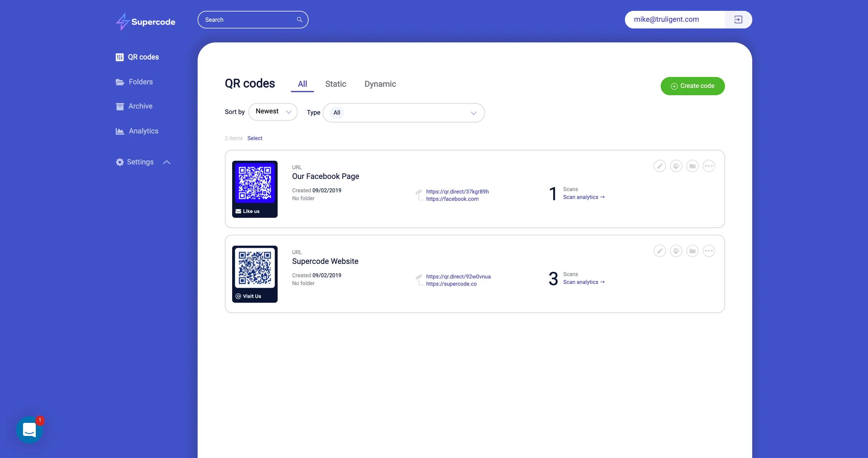Open more options for Supercode Website code
This screenshot has width=868, height=458.
pyautogui.click(x=709, y=251)
